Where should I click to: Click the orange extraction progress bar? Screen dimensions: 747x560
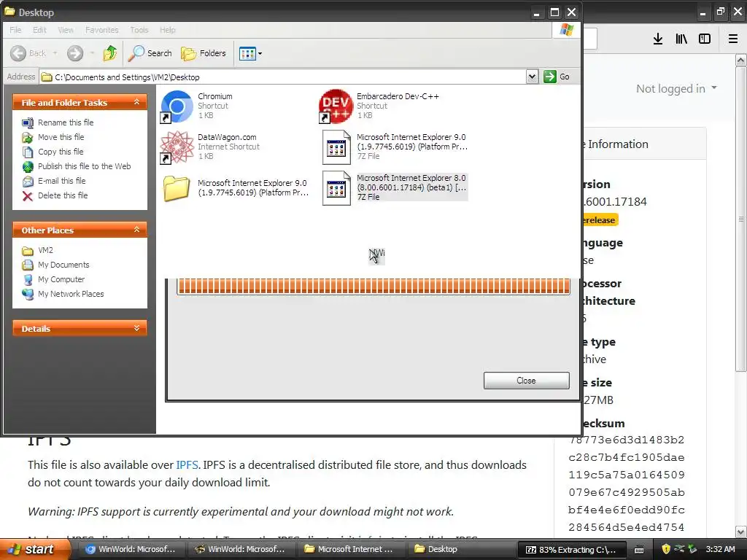tap(373, 286)
